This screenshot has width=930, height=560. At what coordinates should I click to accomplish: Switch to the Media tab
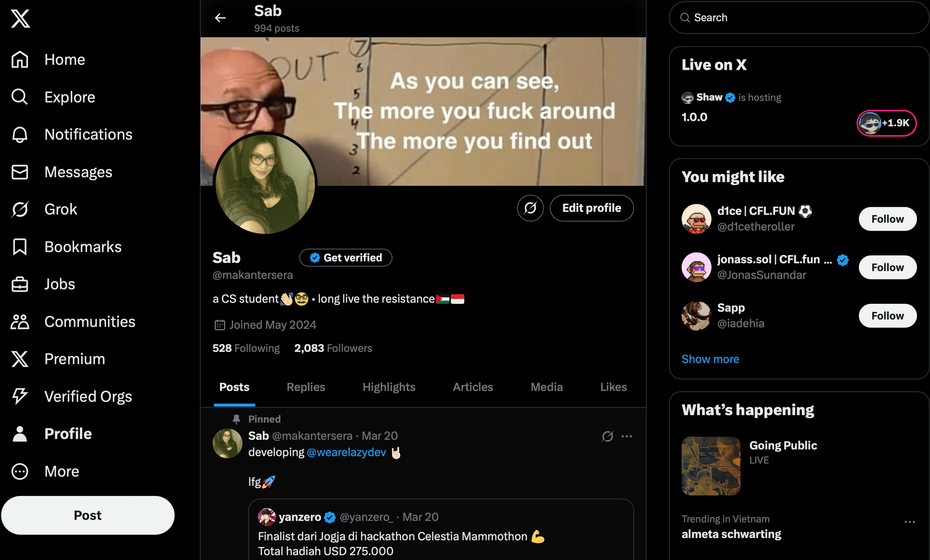tap(546, 387)
